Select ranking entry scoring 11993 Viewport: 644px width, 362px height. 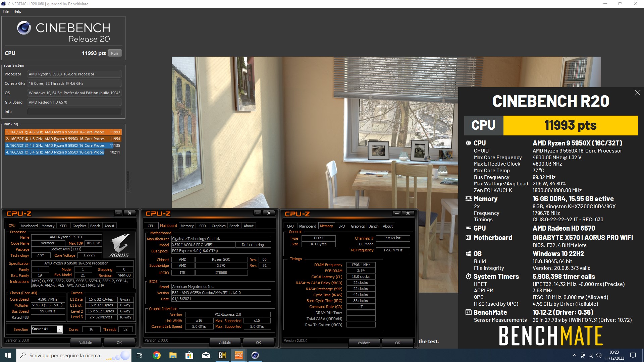[63, 132]
